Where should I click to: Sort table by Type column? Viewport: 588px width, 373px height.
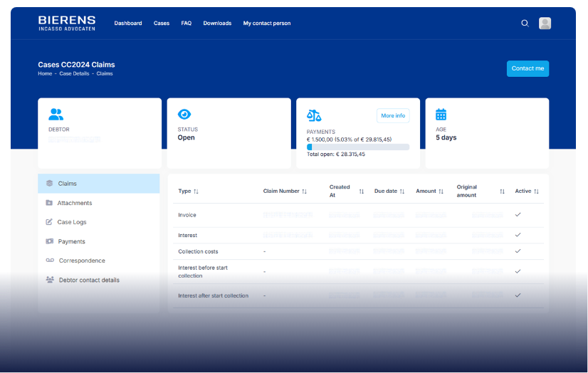pos(196,191)
